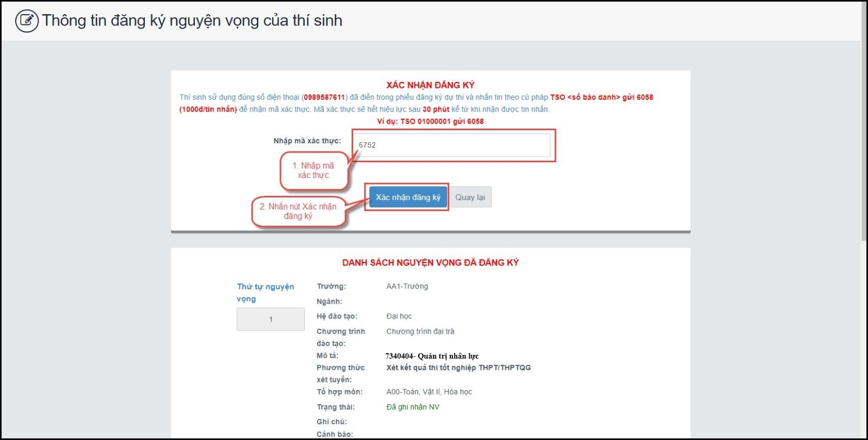
Task: Click the heading DANH SÁCH NGUYỆN VỌNG ĐÃ ĐĂNG KÝ
Action: pyautogui.click(x=430, y=263)
